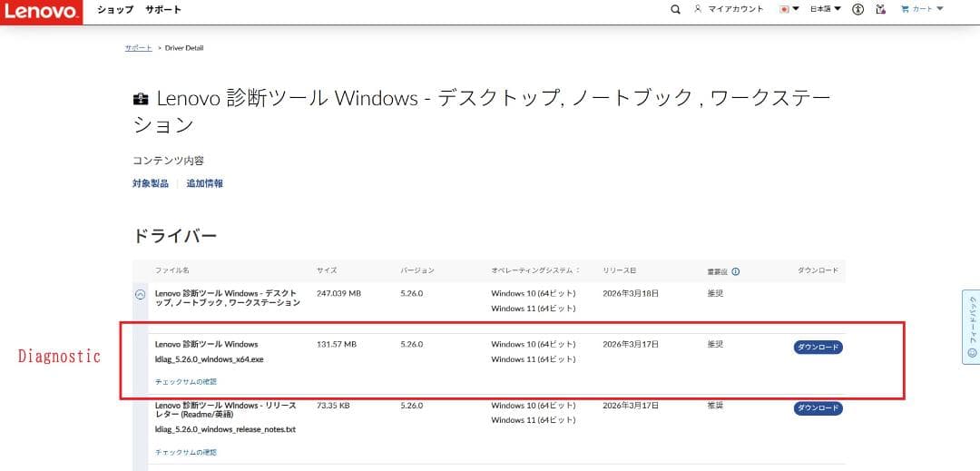
Task: Open the フィードバック side tab
Action: [x=971, y=327]
